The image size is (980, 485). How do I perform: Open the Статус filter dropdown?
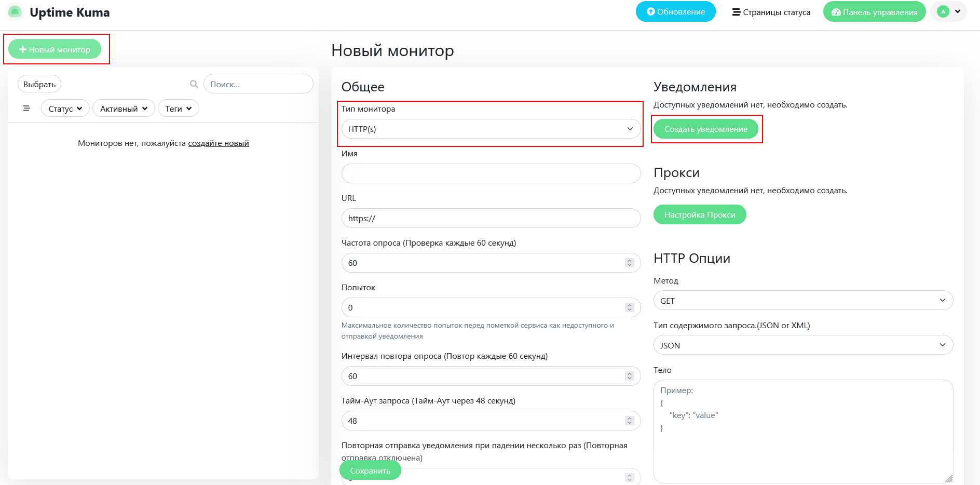pyautogui.click(x=65, y=109)
